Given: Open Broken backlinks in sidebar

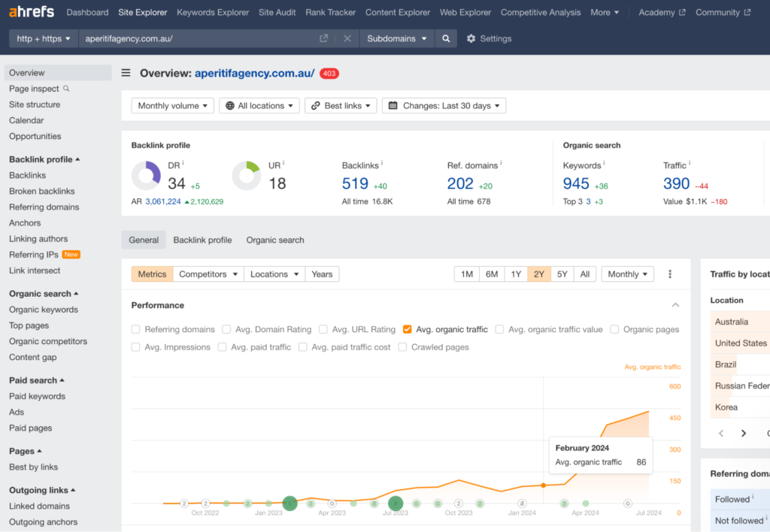Looking at the screenshot, I should point(42,191).
